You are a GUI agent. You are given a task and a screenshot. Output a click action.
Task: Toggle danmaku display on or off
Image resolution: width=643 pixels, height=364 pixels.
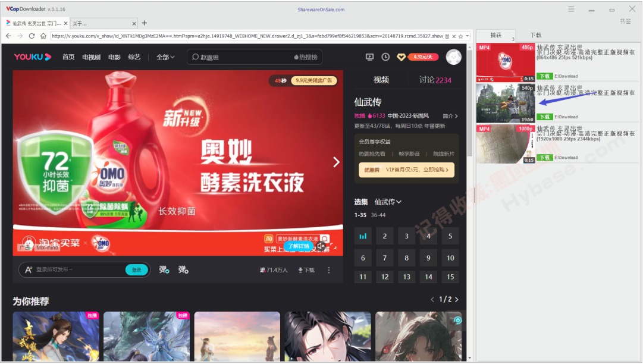pyautogui.click(x=164, y=270)
